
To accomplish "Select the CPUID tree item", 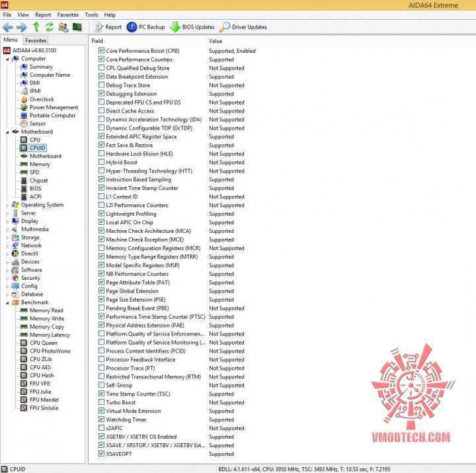I will [x=34, y=148].
